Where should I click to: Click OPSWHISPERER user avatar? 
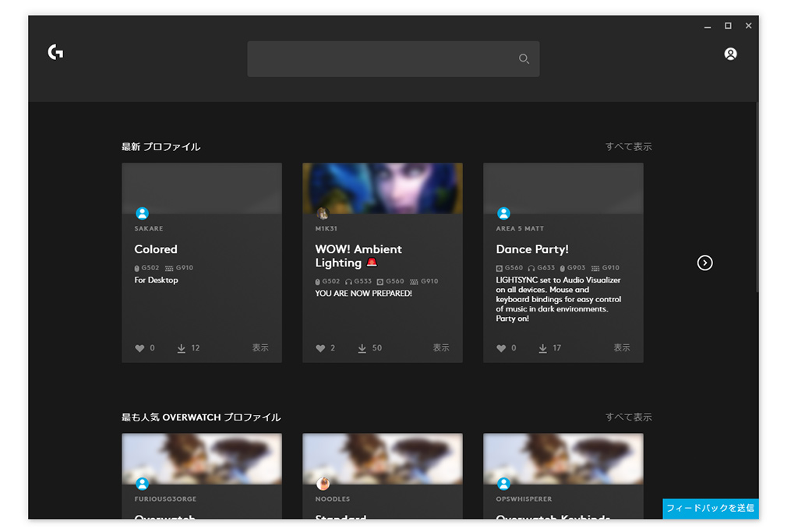click(x=503, y=484)
